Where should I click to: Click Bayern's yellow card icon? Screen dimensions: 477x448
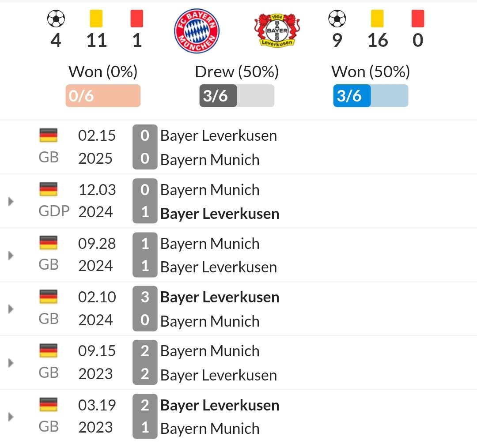[x=96, y=19]
